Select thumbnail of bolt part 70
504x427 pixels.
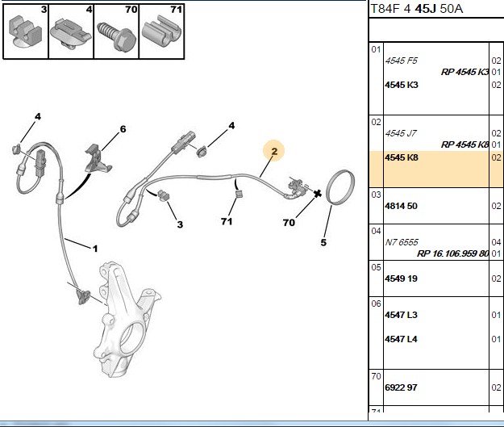pyautogui.click(x=116, y=31)
